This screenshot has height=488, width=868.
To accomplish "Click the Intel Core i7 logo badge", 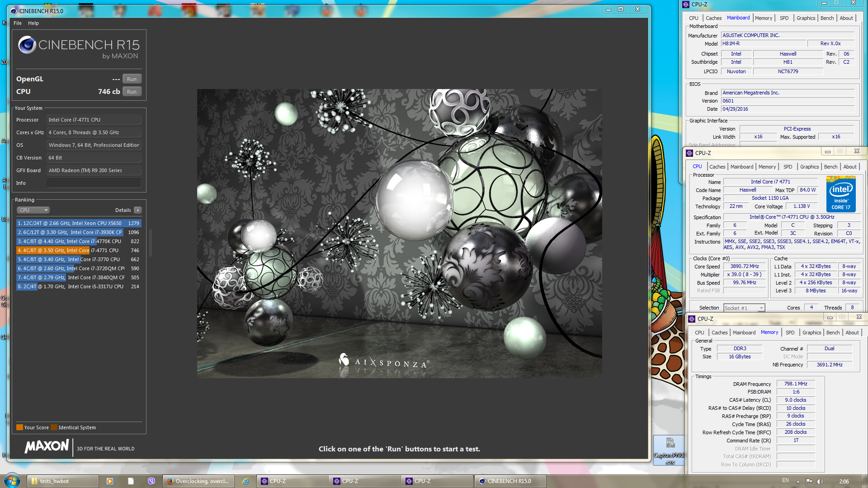I will click(x=841, y=194).
